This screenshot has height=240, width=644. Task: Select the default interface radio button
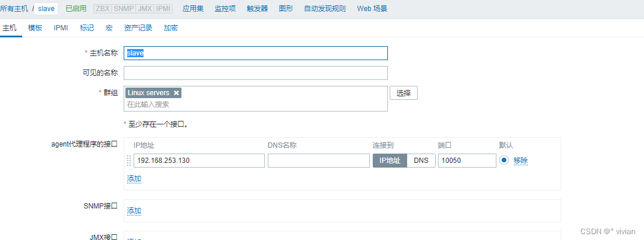504,160
